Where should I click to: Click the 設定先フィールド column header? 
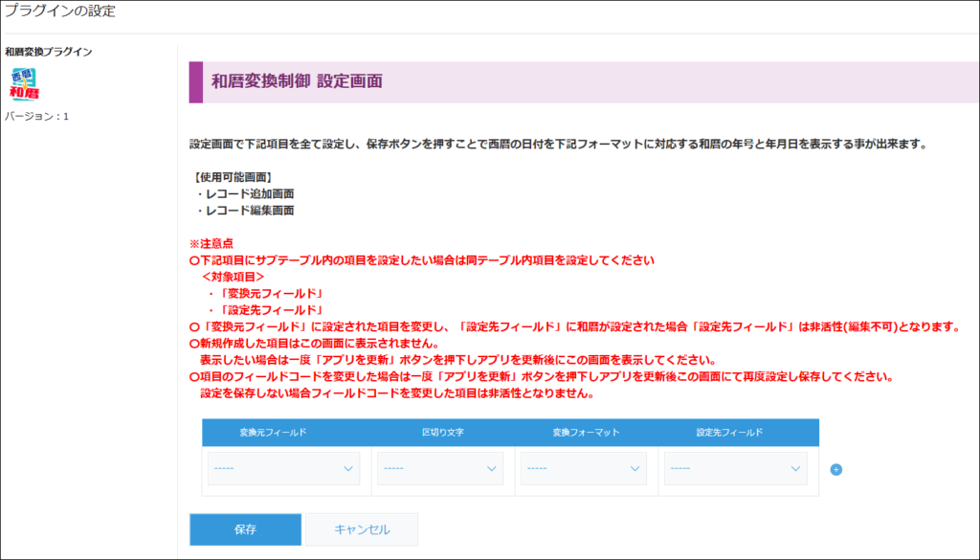point(730,433)
